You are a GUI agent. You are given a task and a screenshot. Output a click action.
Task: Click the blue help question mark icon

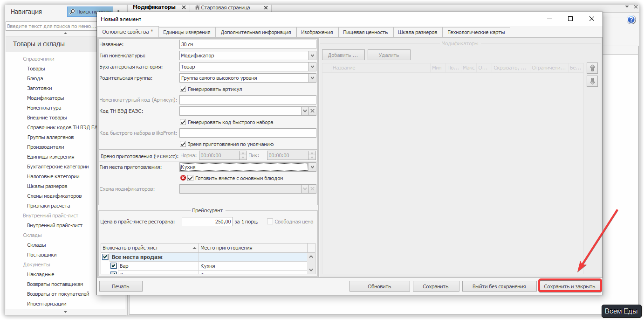(631, 20)
